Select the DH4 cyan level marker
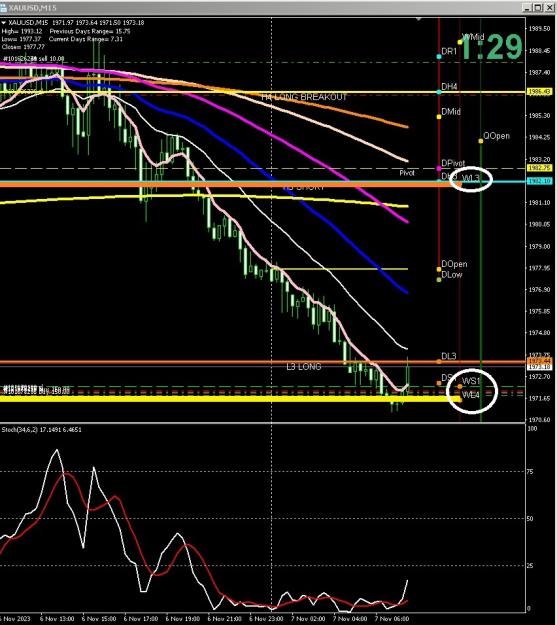This screenshot has width=557, height=625. click(x=439, y=92)
